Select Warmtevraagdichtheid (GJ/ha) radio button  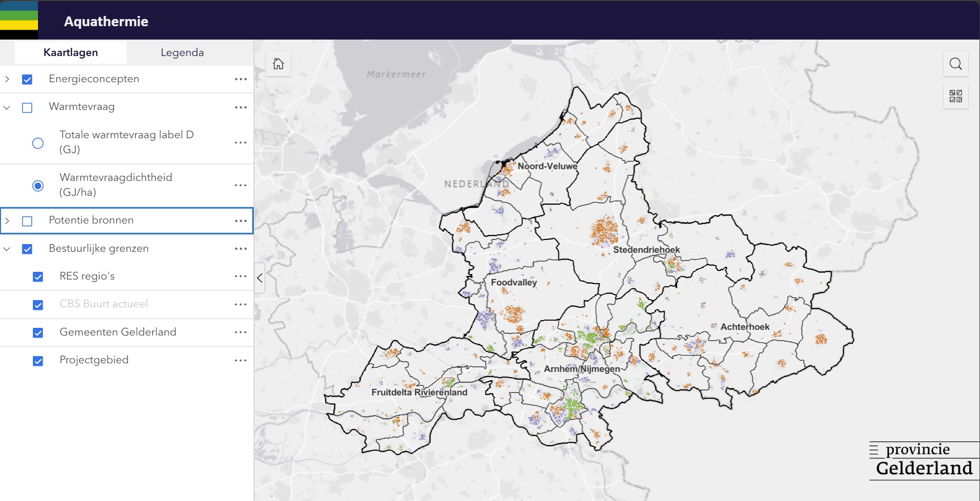tap(38, 185)
